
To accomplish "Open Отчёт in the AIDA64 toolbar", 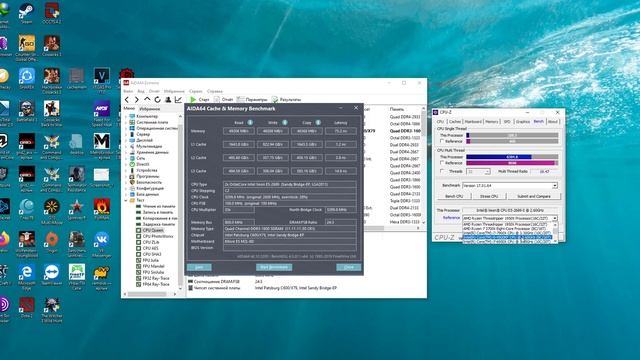I will [223, 100].
